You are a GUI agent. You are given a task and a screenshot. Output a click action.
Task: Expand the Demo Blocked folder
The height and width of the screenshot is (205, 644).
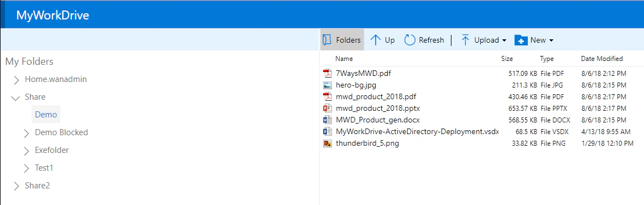(27, 133)
